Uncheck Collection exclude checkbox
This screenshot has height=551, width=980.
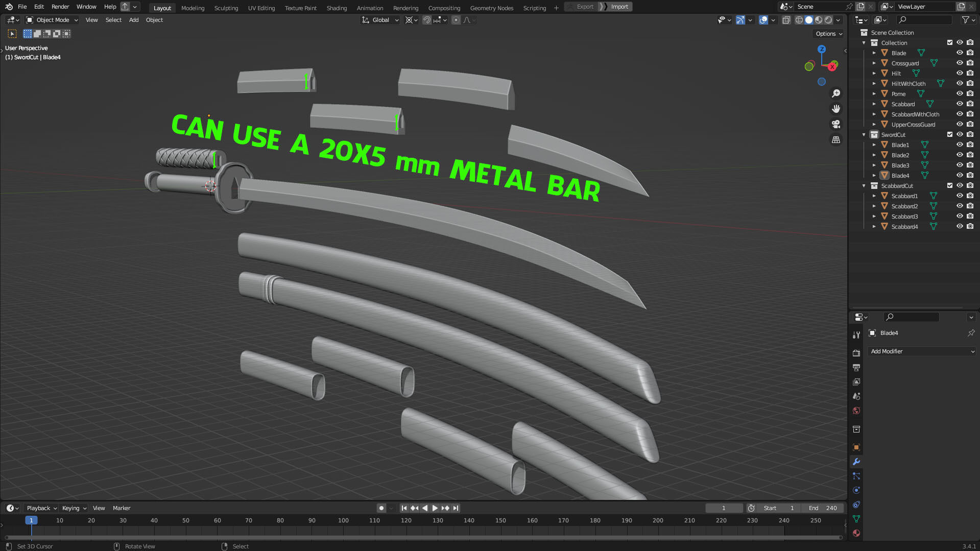pyautogui.click(x=950, y=43)
